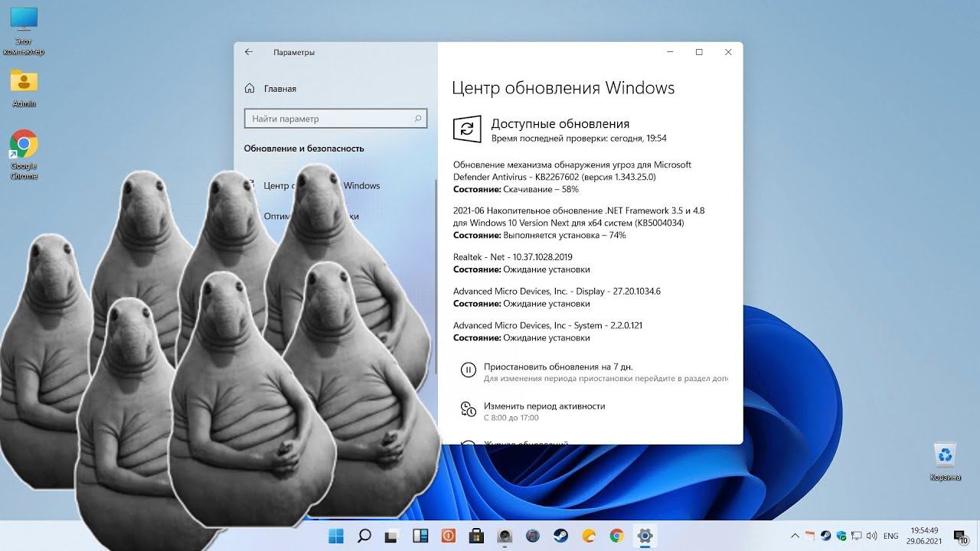This screenshot has height=551, width=980.
Task: Click the Выполняется установка – 74% status
Action: coord(564,235)
